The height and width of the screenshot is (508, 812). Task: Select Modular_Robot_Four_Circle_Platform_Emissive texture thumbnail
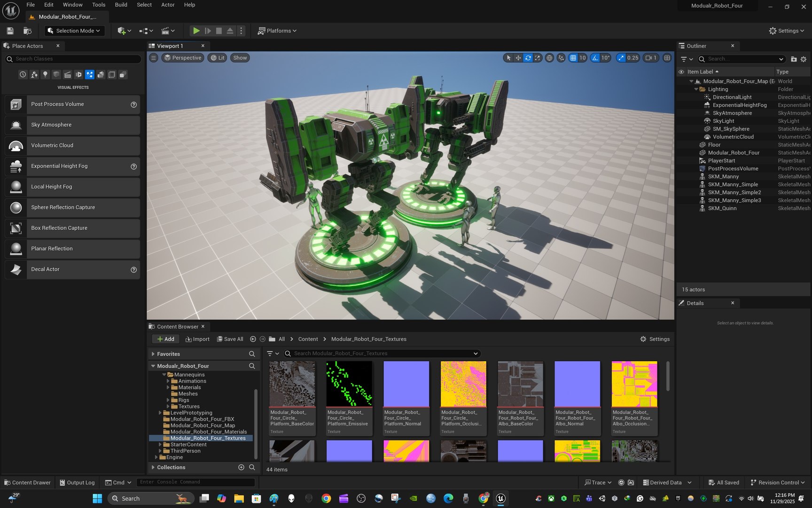349,384
